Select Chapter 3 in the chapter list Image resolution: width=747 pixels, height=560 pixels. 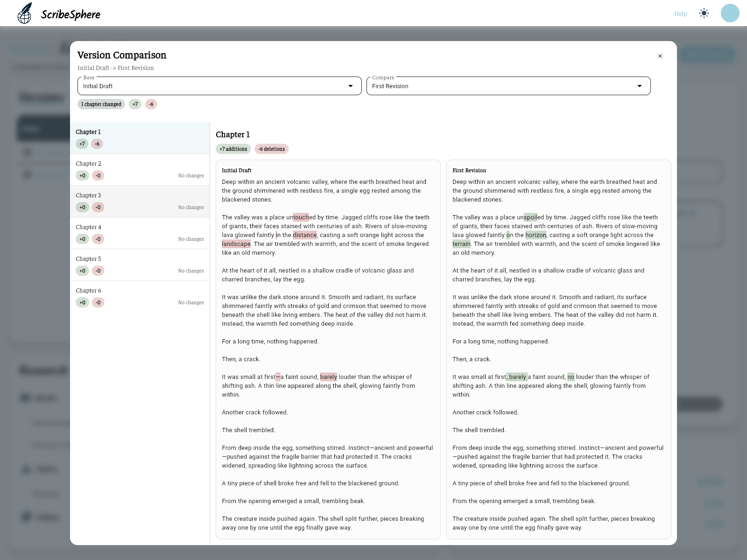click(x=140, y=202)
